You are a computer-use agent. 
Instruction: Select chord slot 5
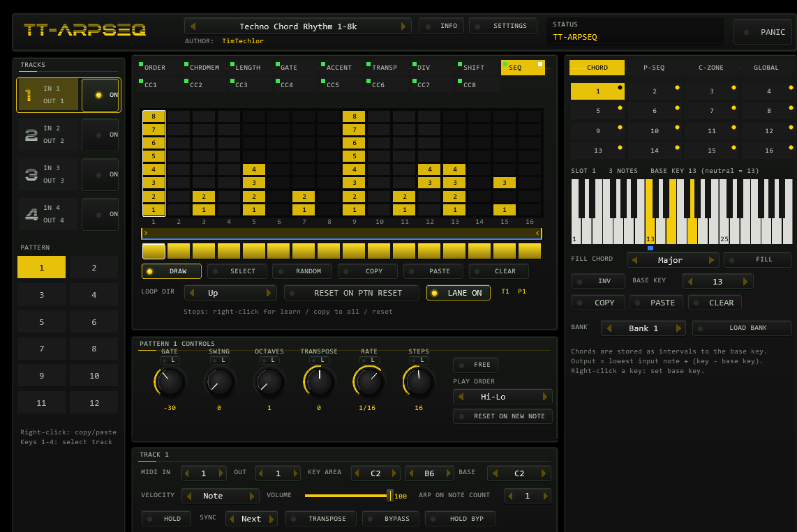(597, 111)
